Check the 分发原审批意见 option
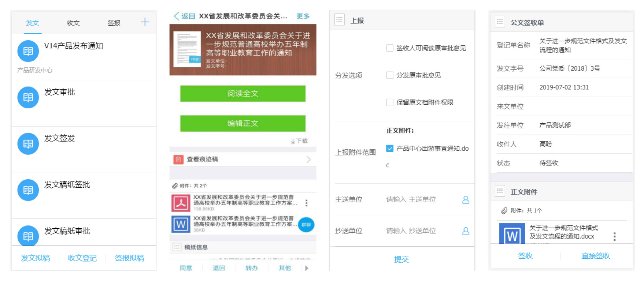This screenshot has height=281, width=644. pos(390,75)
